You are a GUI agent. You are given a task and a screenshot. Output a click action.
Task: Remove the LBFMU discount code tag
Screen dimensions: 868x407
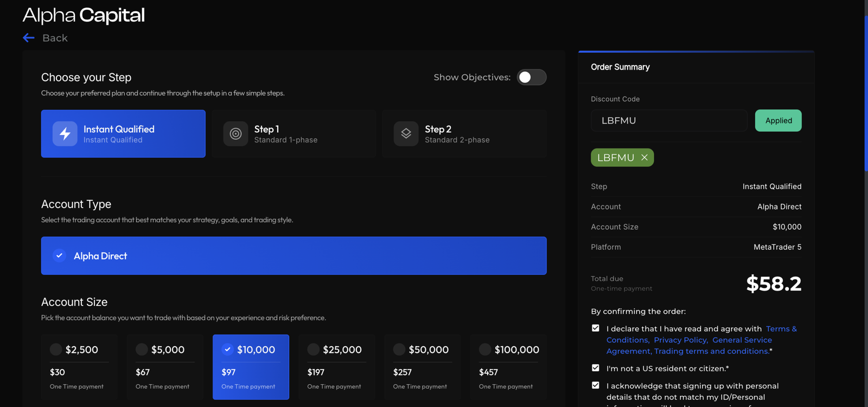[x=644, y=158]
